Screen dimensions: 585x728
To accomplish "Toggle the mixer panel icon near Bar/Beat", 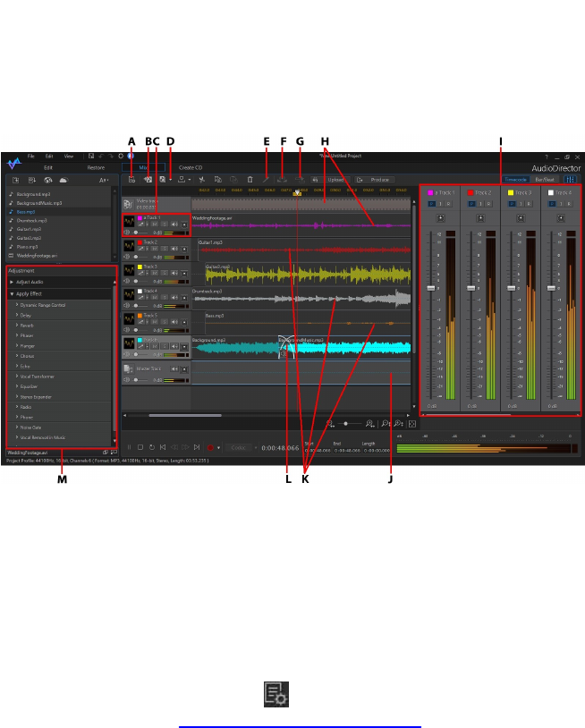I will coord(570,179).
